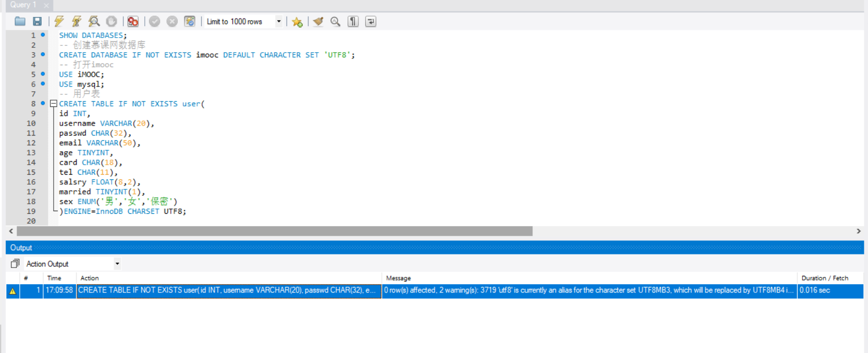The width and height of the screenshot is (868, 353).
Task: Close the Query 1 tab
Action: (46, 5)
